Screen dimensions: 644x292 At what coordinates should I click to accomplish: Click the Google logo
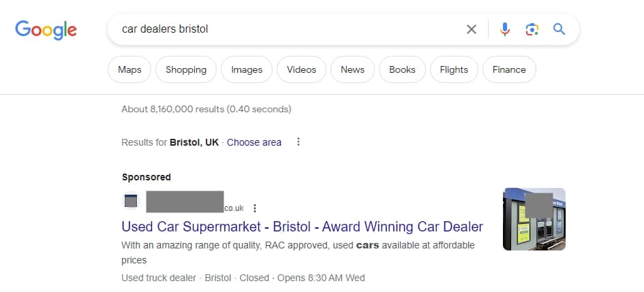tap(46, 29)
